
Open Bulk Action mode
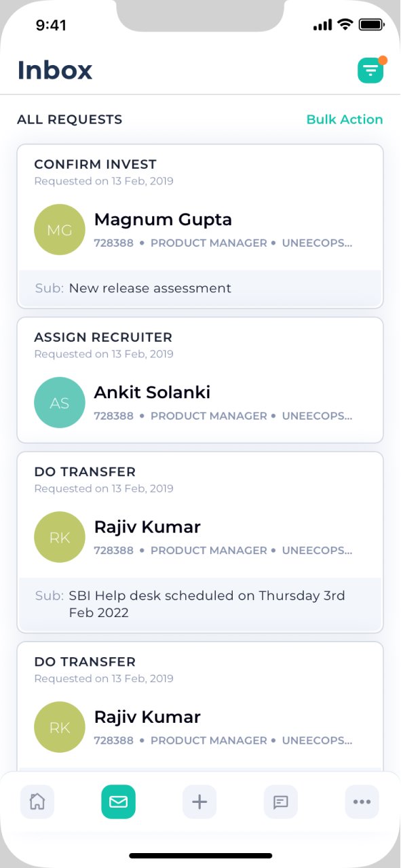pyautogui.click(x=345, y=119)
